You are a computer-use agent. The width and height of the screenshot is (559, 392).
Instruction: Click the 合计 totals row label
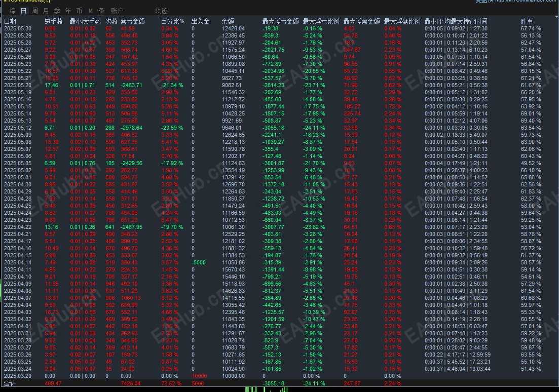point(10,384)
